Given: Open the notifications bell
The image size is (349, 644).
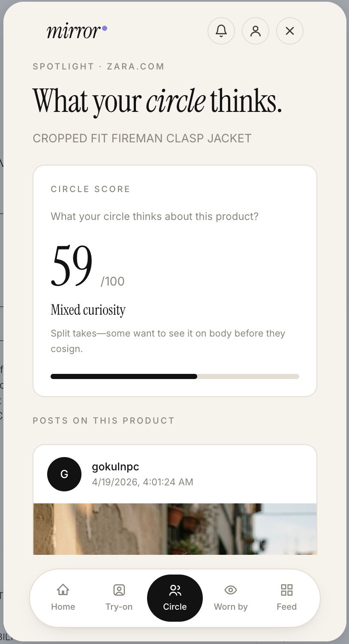Looking at the screenshot, I should (221, 31).
